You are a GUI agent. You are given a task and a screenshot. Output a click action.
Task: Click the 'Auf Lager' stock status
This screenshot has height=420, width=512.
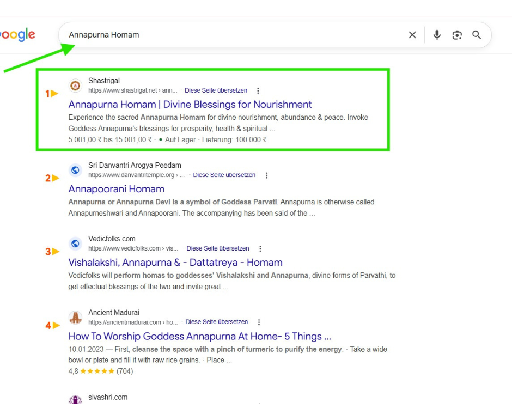[180, 140]
